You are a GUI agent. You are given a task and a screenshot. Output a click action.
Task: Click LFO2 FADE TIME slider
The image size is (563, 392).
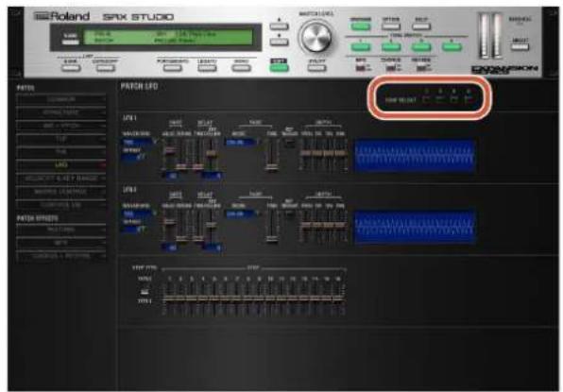click(272, 226)
